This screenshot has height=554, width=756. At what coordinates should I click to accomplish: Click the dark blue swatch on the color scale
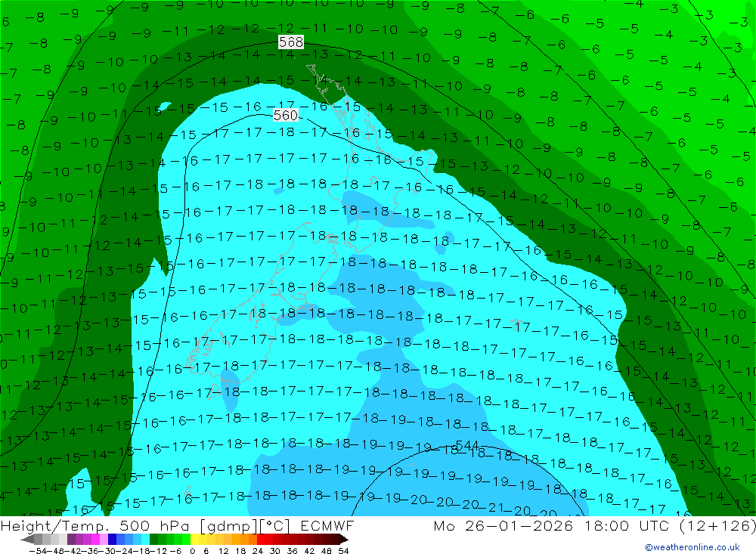coord(112,540)
